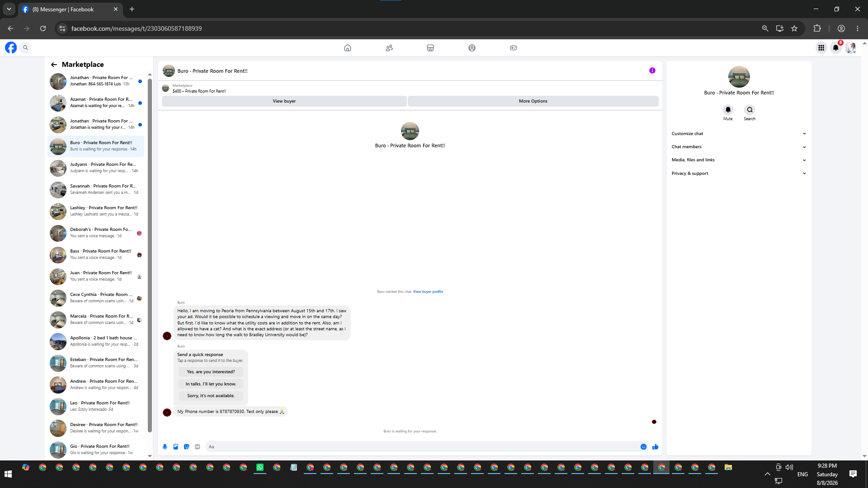Send quick response 'Yes, are you interested?'
Screen dimensions: 868x488
pyautogui.click(x=211, y=372)
